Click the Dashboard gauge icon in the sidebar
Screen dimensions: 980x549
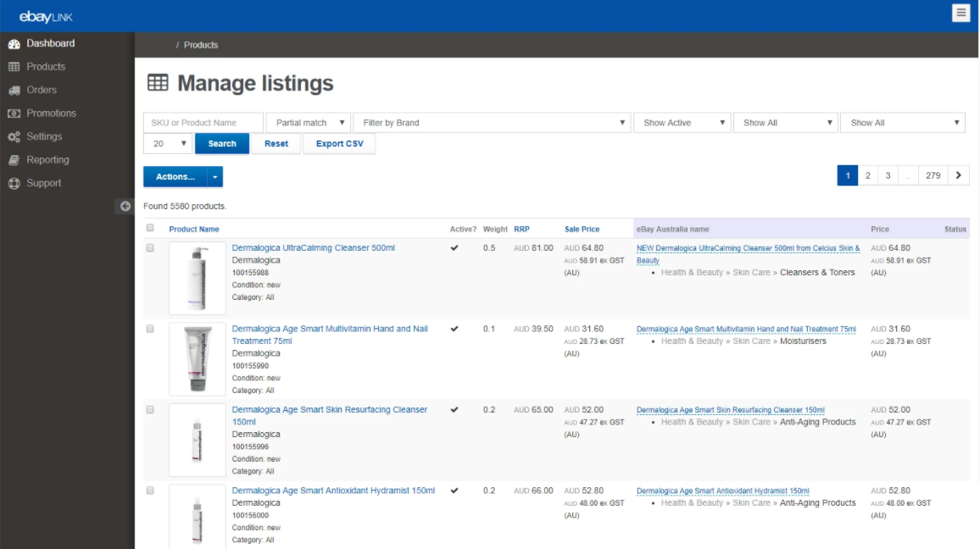point(14,43)
